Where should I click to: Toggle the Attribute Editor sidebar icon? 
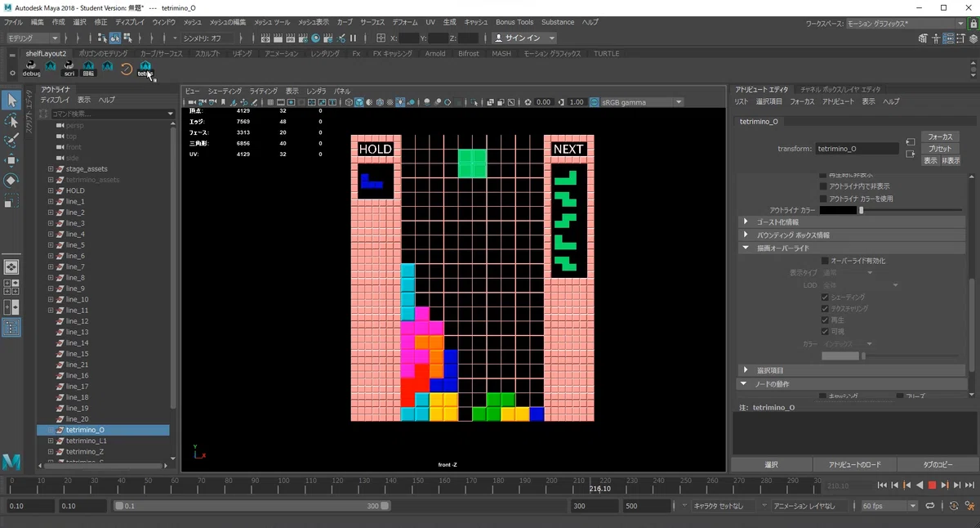coord(950,38)
